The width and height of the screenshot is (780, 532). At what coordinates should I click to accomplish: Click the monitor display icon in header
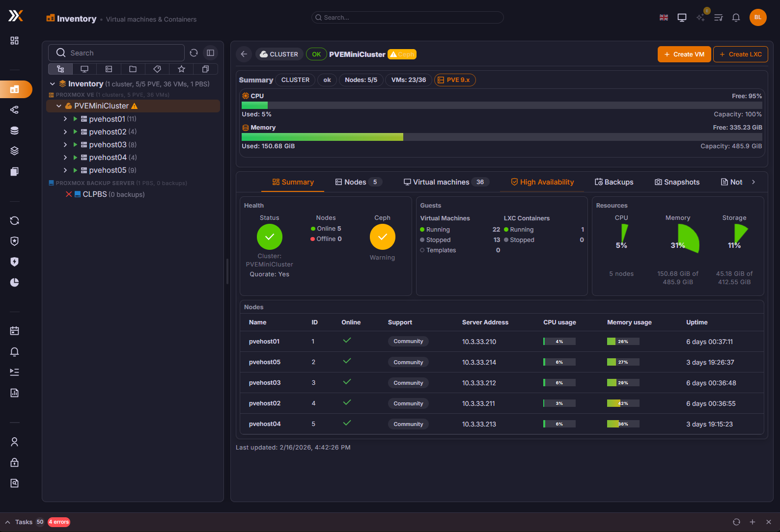click(x=682, y=18)
